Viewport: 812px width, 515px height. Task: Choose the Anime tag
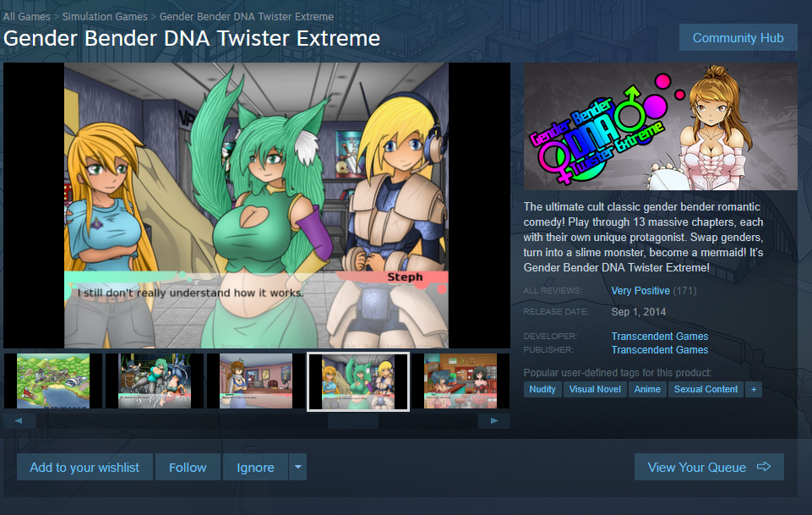point(647,389)
